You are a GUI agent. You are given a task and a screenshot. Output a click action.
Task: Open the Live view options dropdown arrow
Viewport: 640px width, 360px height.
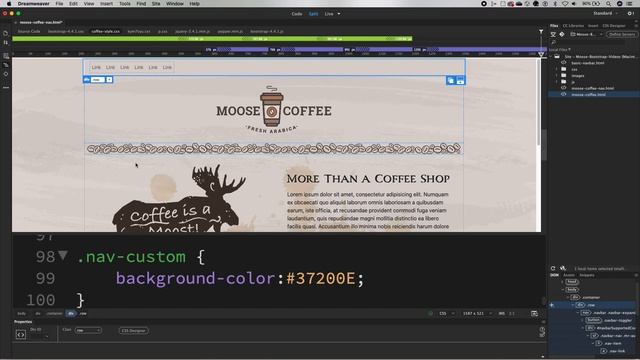339,14
